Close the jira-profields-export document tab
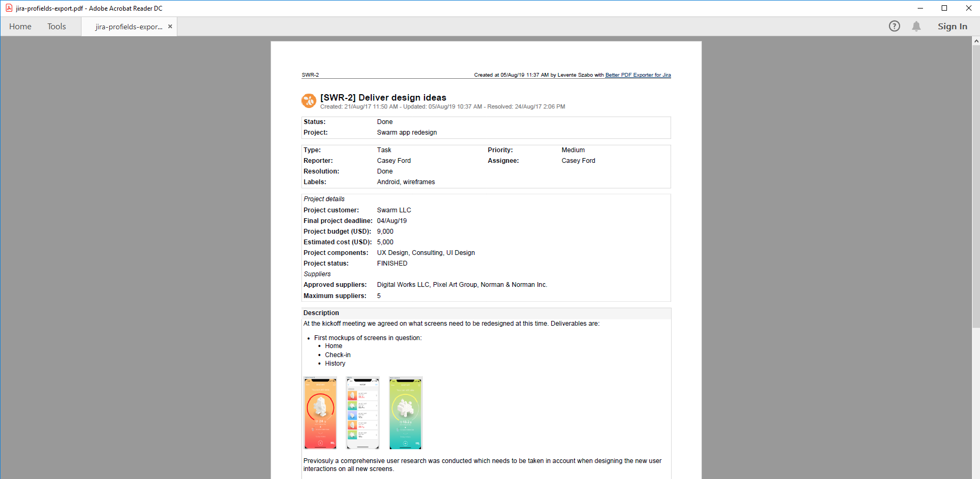 [x=170, y=27]
